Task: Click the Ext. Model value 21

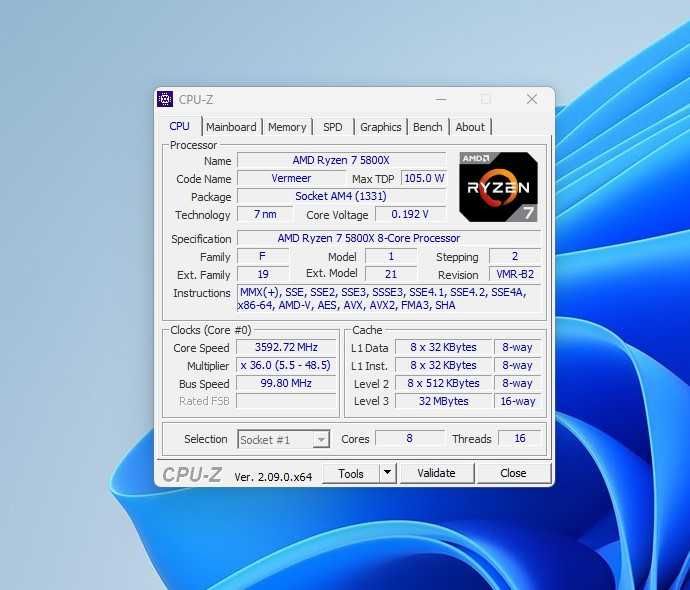Action: pyautogui.click(x=391, y=274)
